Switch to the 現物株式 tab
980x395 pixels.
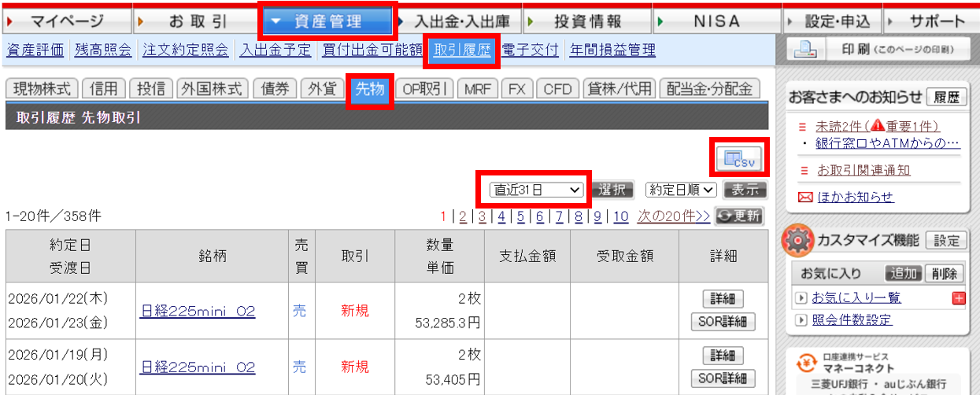(43, 88)
